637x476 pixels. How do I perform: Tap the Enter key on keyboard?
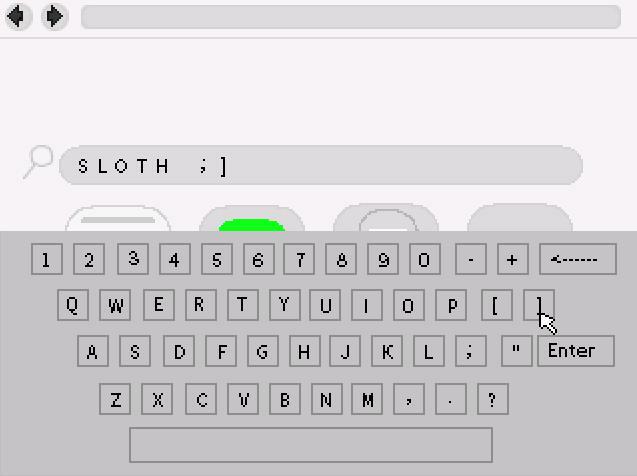coord(576,351)
